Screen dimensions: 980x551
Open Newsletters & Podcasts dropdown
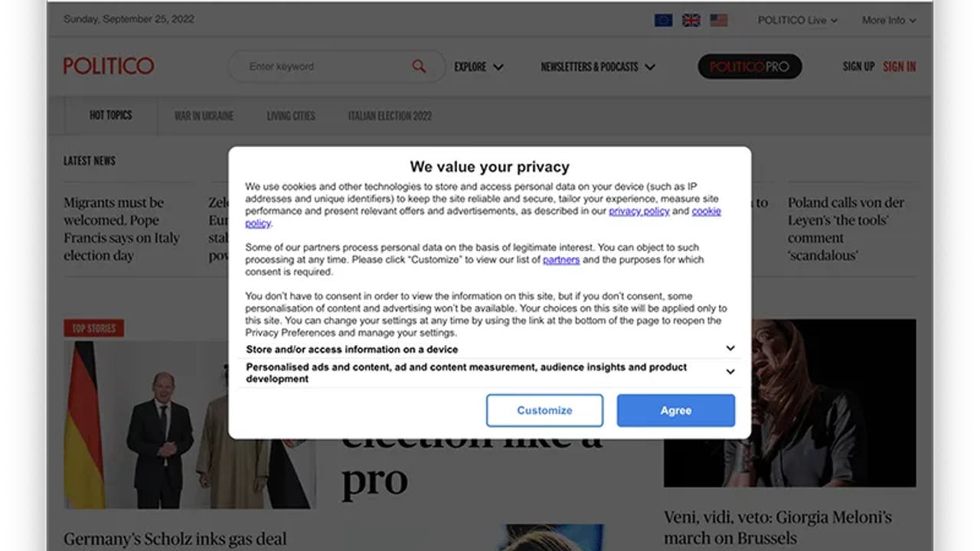tap(598, 67)
